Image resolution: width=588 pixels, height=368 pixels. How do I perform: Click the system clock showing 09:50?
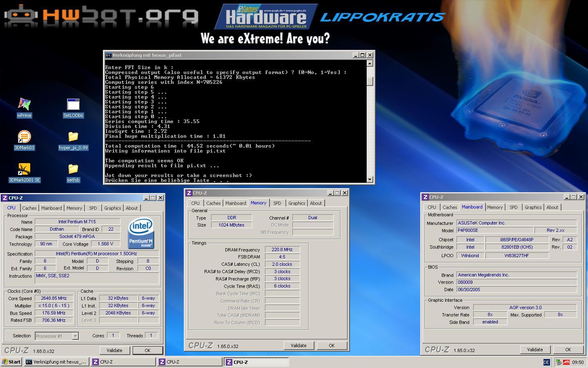tap(578, 362)
